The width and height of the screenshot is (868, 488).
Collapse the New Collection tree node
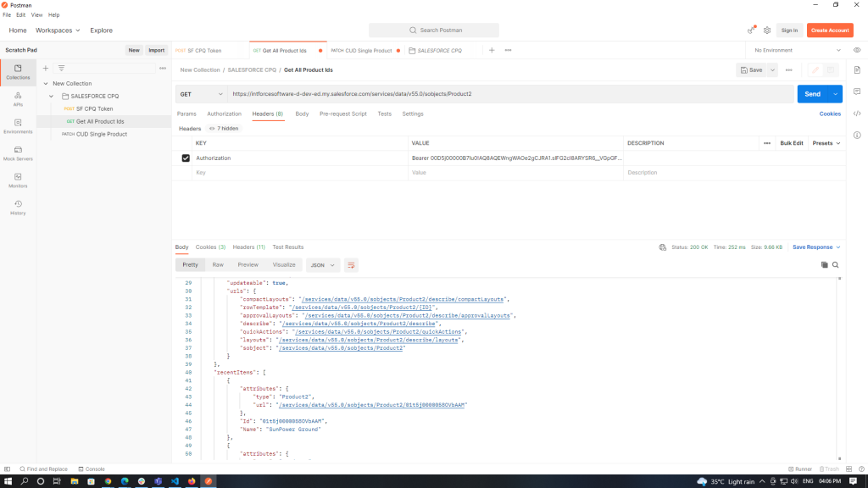(46, 84)
